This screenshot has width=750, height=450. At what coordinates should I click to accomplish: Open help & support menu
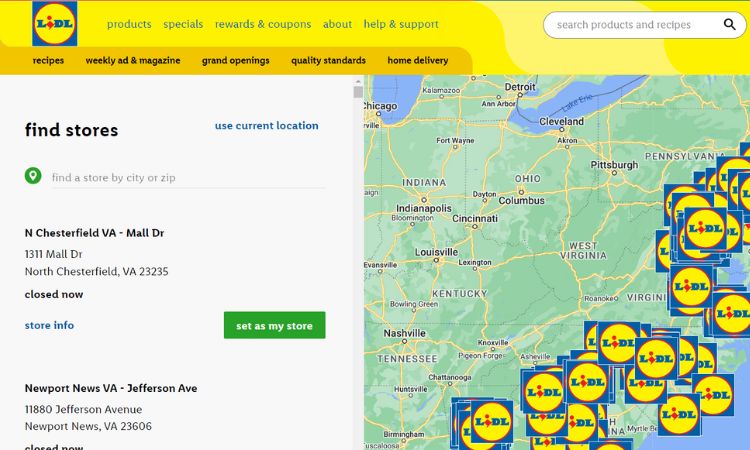401,24
